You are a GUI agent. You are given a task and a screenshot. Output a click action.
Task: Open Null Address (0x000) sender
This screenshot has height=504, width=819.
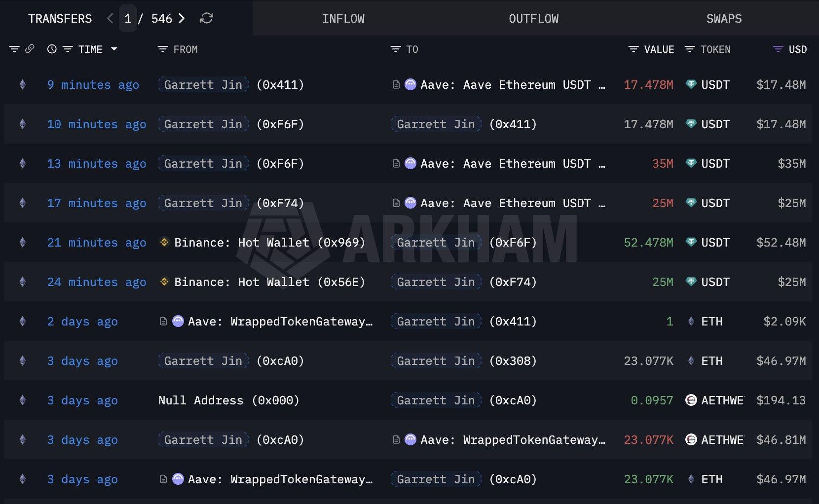click(x=228, y=400)
